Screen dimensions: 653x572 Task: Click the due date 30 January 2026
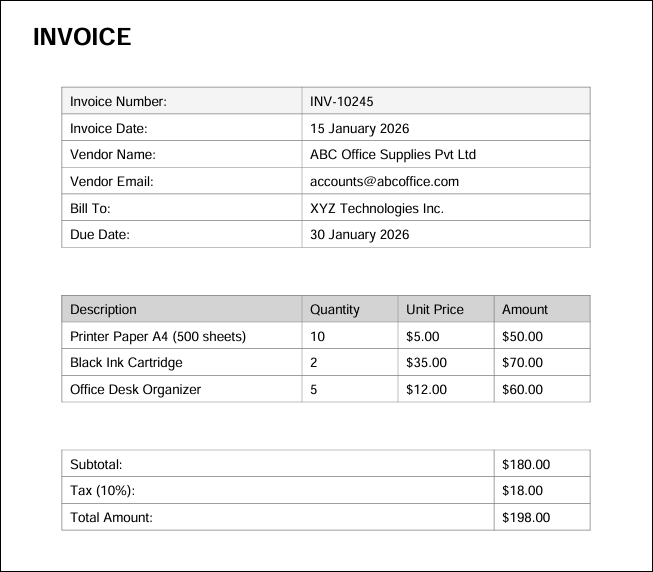point(359,235)
